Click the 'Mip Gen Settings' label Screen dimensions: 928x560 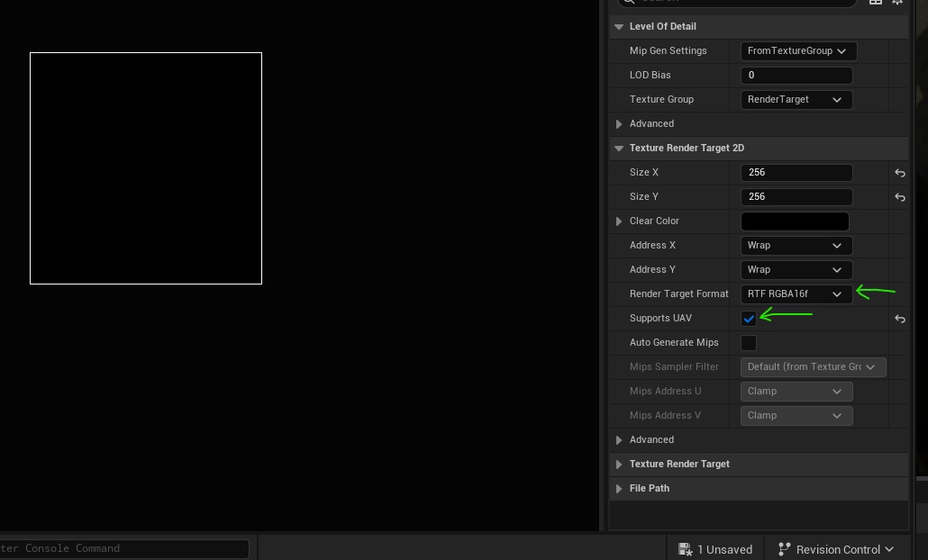click(x=668, y=50)
